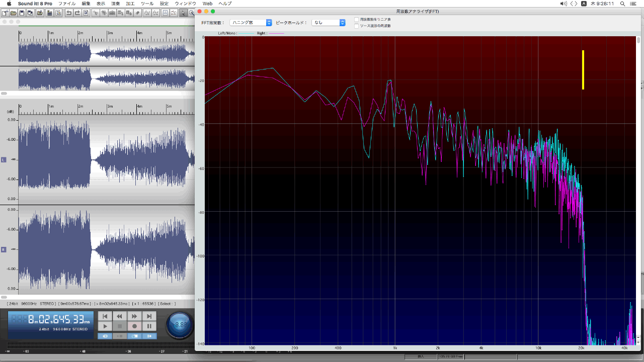The image size is (644, 362).
Task: Create a new file with toolbar icon
Action: tap(5, 13)
